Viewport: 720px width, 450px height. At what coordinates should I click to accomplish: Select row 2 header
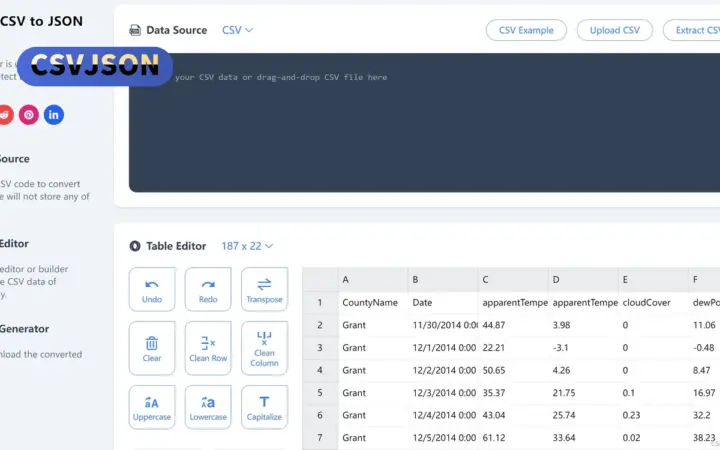[x=320, y=325]
